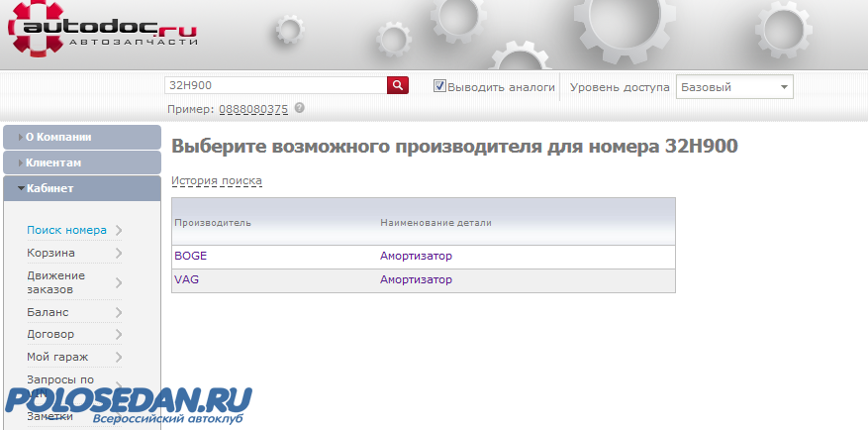Open Запросы по VIN menu item
The image size is (868, 430).
tap(60, 384)
